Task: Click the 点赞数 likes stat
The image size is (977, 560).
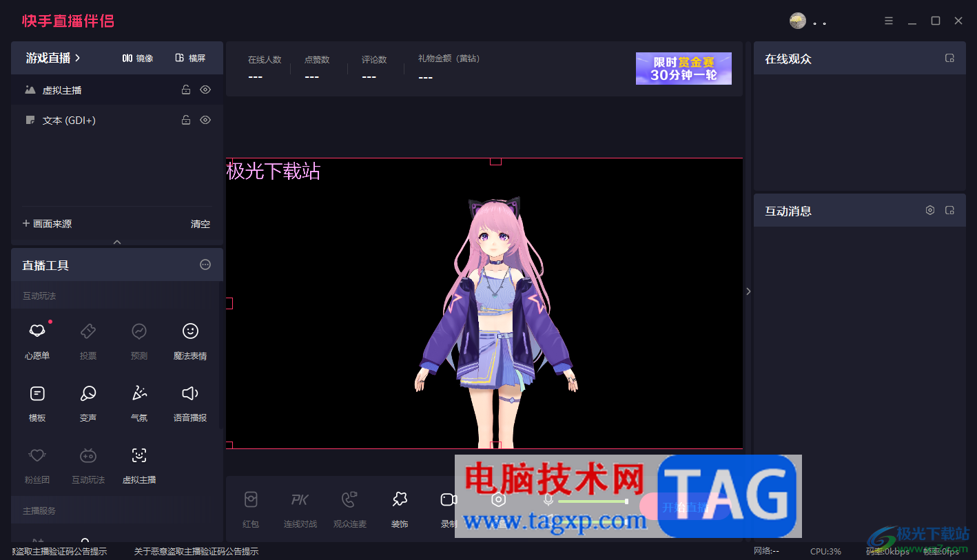Action: click(317, 68)
